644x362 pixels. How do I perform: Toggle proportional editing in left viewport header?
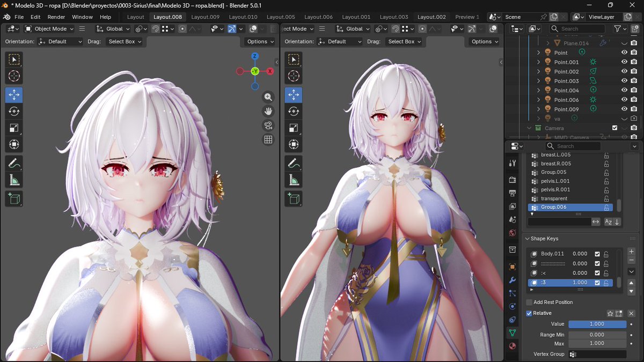(182, 29)
